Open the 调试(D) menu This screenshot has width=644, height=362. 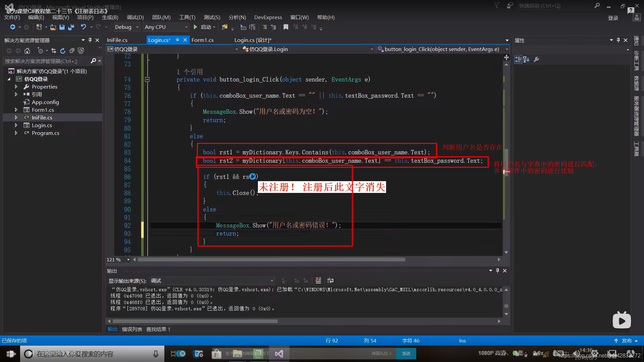135,17
